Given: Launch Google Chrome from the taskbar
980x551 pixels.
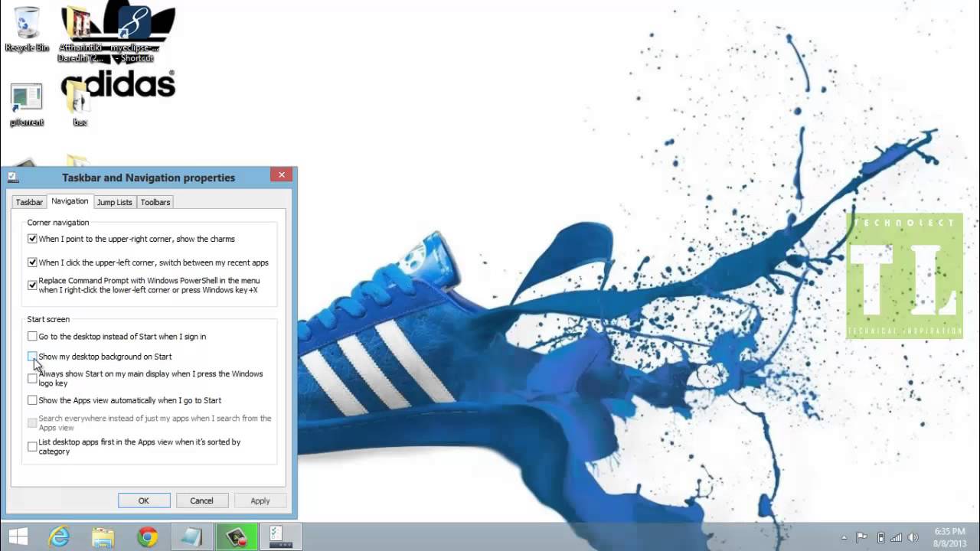Looking at the screenshot, I should (147, 536).
